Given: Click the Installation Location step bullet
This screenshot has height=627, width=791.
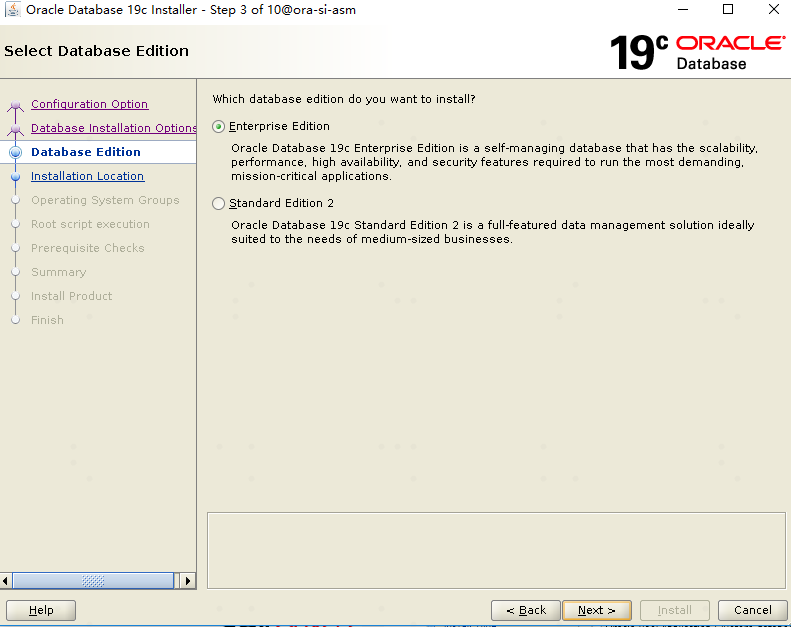Looking at the screenshot, I should click(16, 177).
